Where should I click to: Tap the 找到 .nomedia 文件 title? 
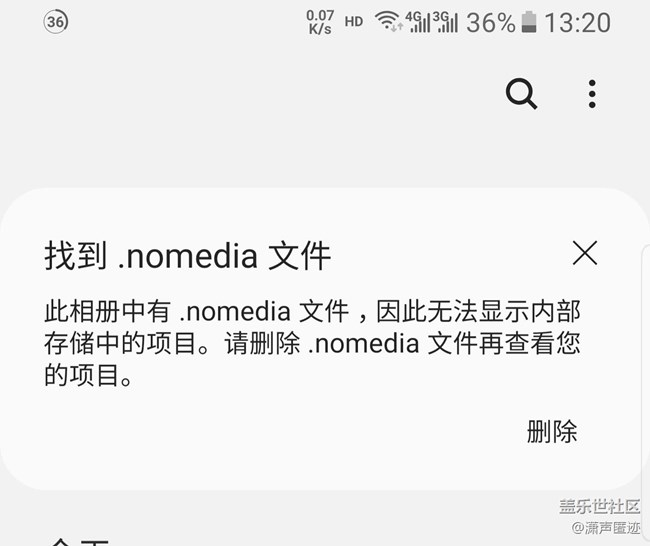click(x=188, y=256)
